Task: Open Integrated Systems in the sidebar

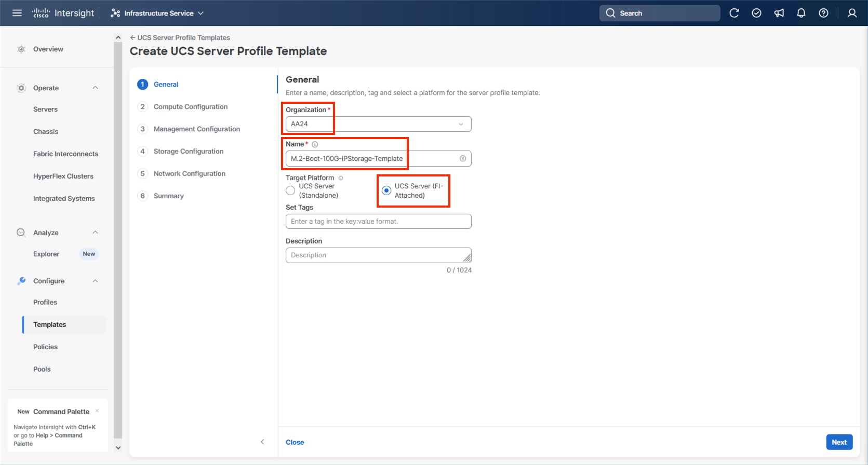Action: pos(64,199)
